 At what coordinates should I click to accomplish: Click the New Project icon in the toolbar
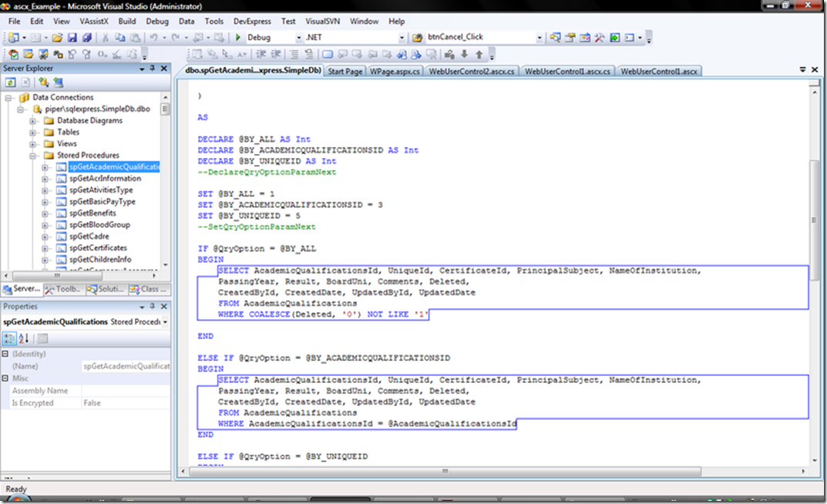point(13,38)
